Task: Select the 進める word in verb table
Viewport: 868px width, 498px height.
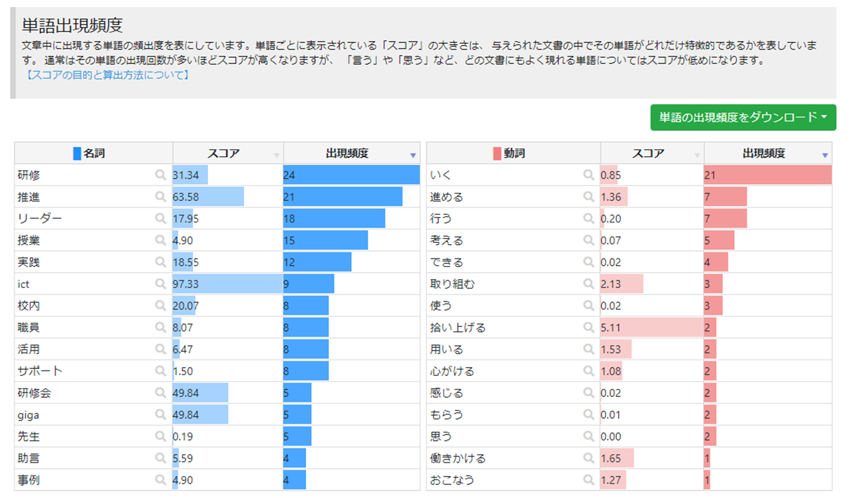Action: click(447, 197)
